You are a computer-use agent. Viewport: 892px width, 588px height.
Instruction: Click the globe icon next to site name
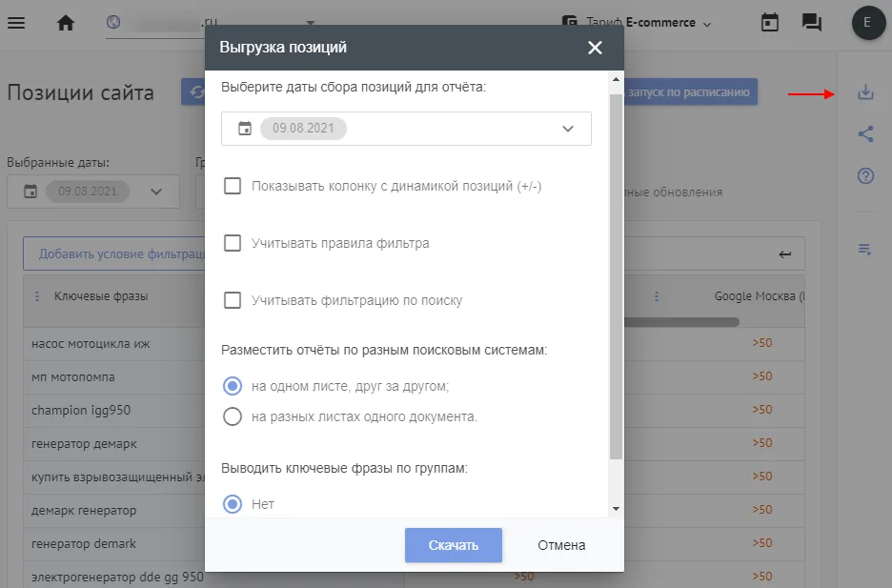point(113,22)
